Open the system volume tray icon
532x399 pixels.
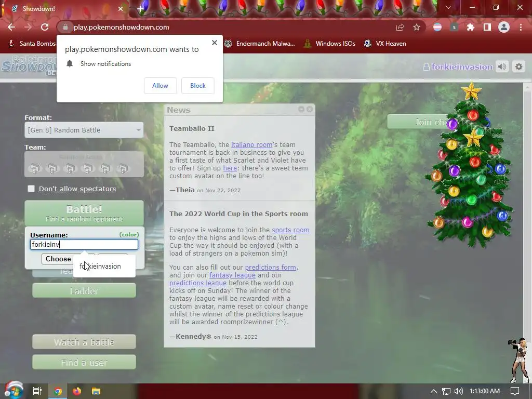pyautogui.click(x=458, y=391)
